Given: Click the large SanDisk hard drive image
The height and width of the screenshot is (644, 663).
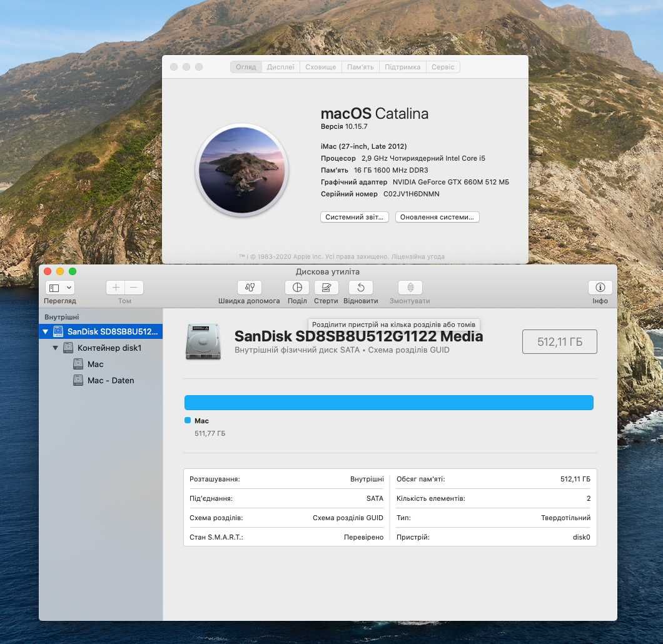Looking at the screenshot, I should tap(203, 341).
